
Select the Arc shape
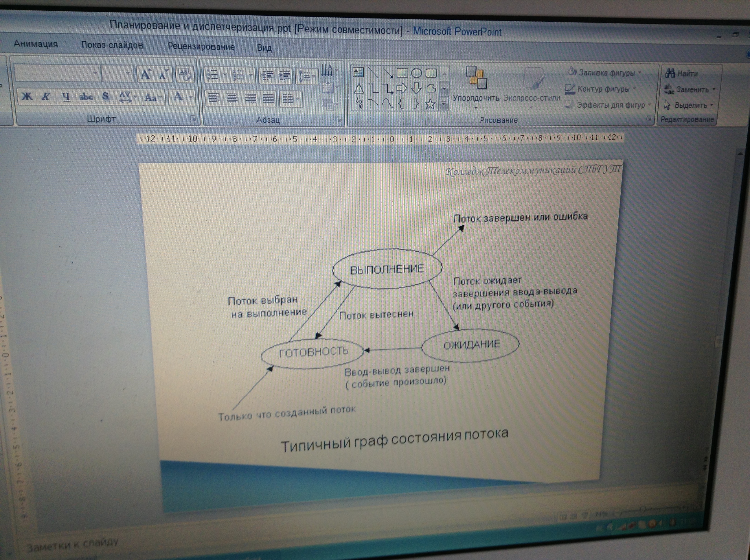[x=373, y=104]
